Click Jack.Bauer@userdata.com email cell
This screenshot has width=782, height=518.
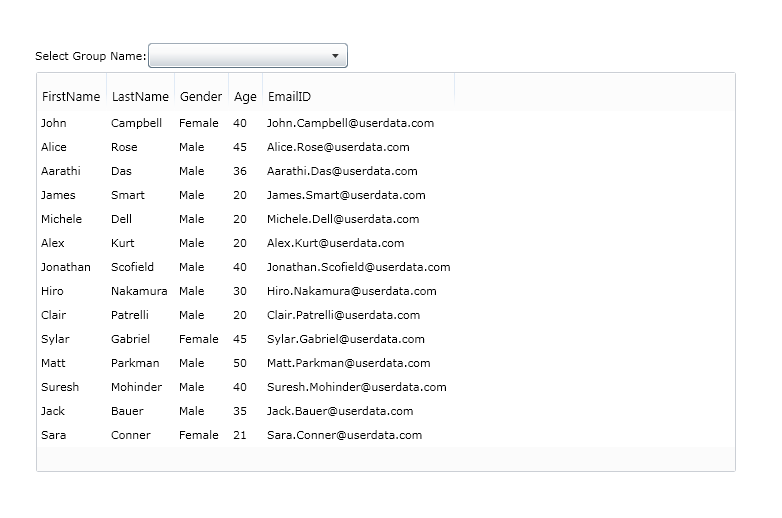(340, 410)
